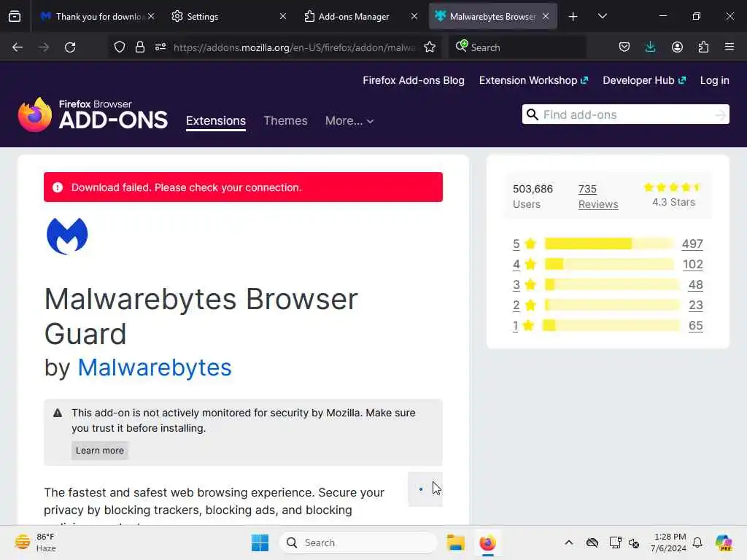This screenshot has height=560, width=747.
Task: Show hidden system tray icons
Action: (569, 542)
